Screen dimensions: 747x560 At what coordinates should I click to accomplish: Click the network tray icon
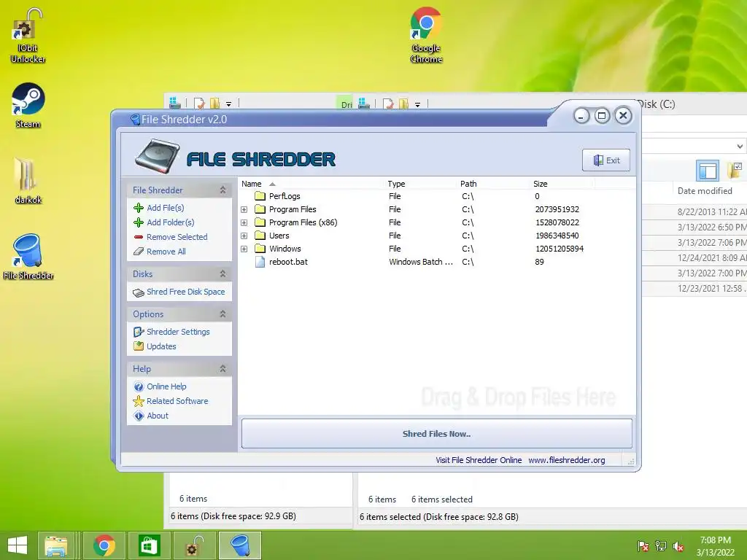[x=661, y=546]
